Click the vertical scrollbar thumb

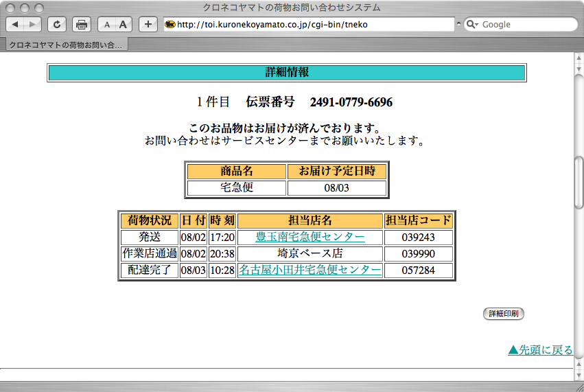pos(579,182)
